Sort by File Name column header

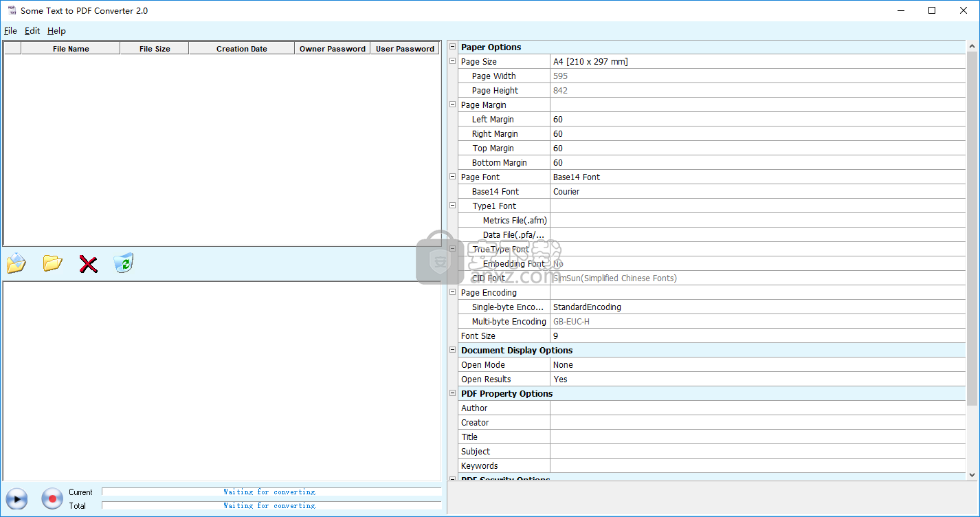point(71,48)
